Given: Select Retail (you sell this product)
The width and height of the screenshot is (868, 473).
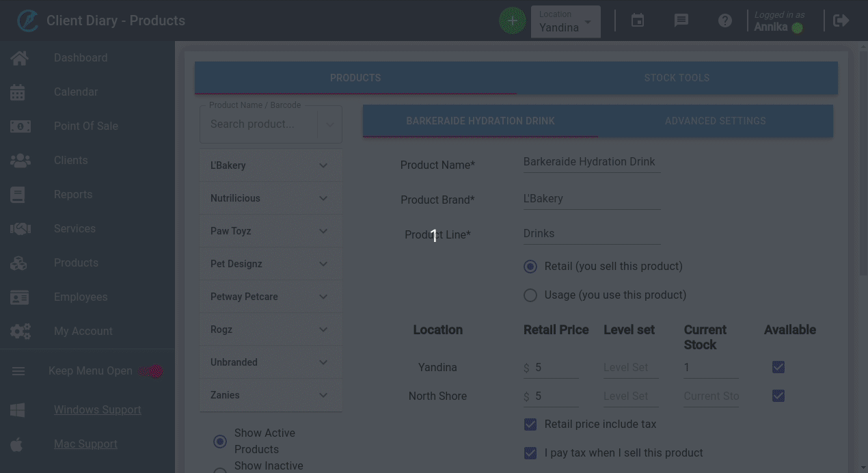Looking at the screenshot, I should point(530,267).
